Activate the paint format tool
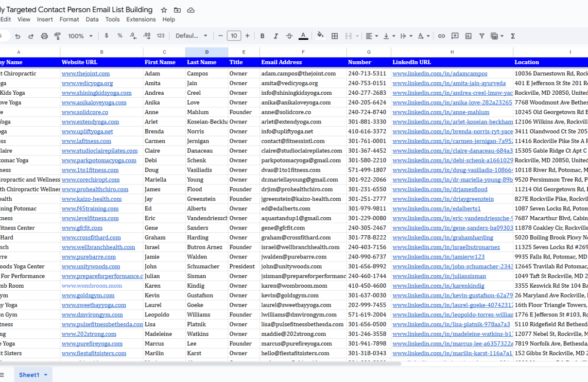The height and width of the screenshot is (382, 588). [58, 36]
